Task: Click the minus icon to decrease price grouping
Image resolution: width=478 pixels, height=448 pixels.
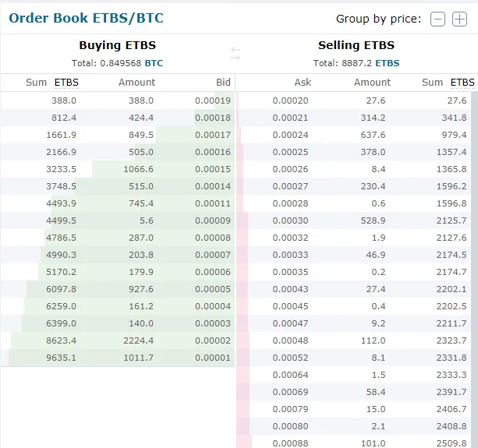Action: [437, 19]
